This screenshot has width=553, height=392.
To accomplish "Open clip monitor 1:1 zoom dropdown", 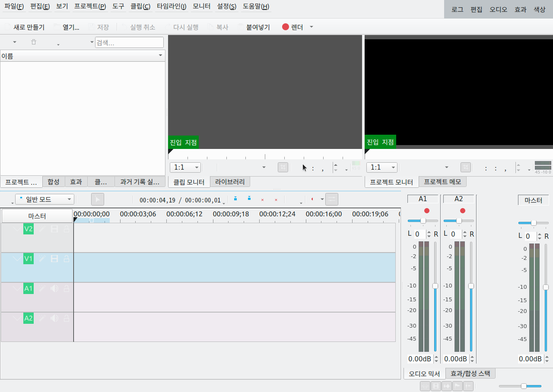I will click(x=185, y=168).
